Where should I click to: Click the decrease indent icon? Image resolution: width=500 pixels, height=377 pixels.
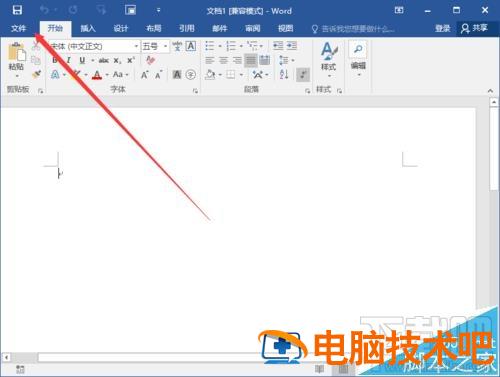click(278, 46)
